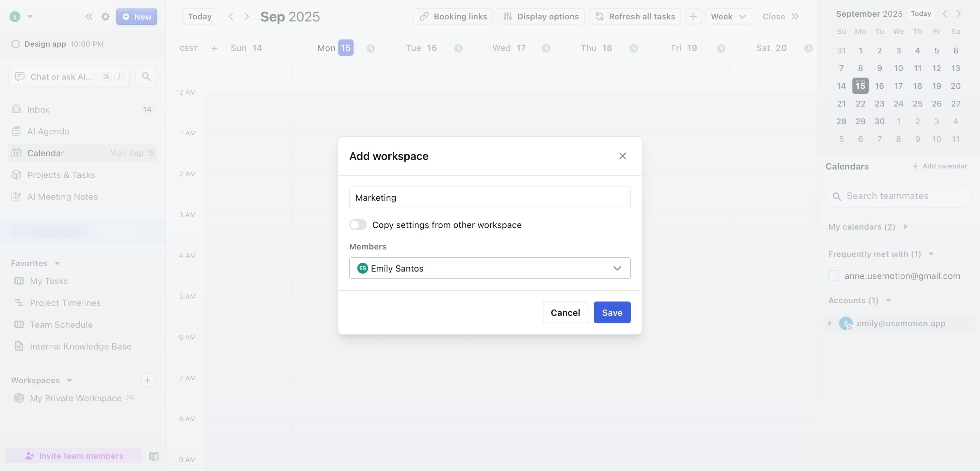The image size is (980, 471).
Task: Open settings gear icon in sidebar
Action: pyautogui.click(x=105, y=17)
